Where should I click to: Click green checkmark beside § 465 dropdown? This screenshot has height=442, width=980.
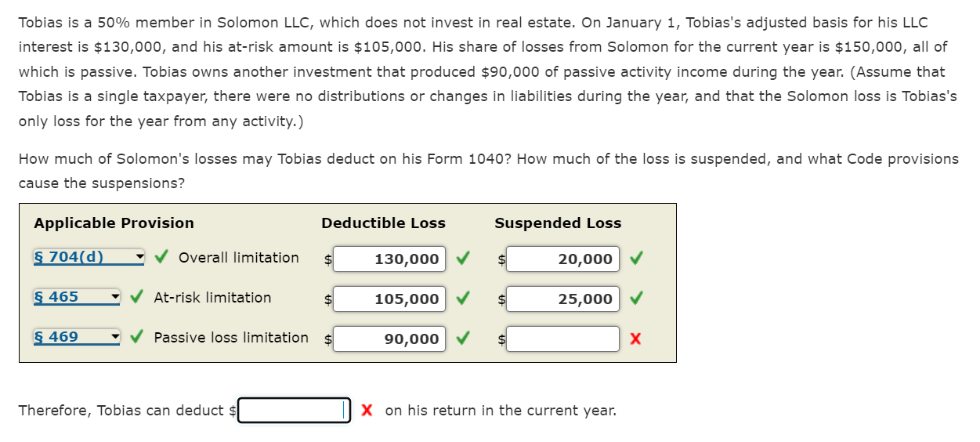click(x=137, y=297)
